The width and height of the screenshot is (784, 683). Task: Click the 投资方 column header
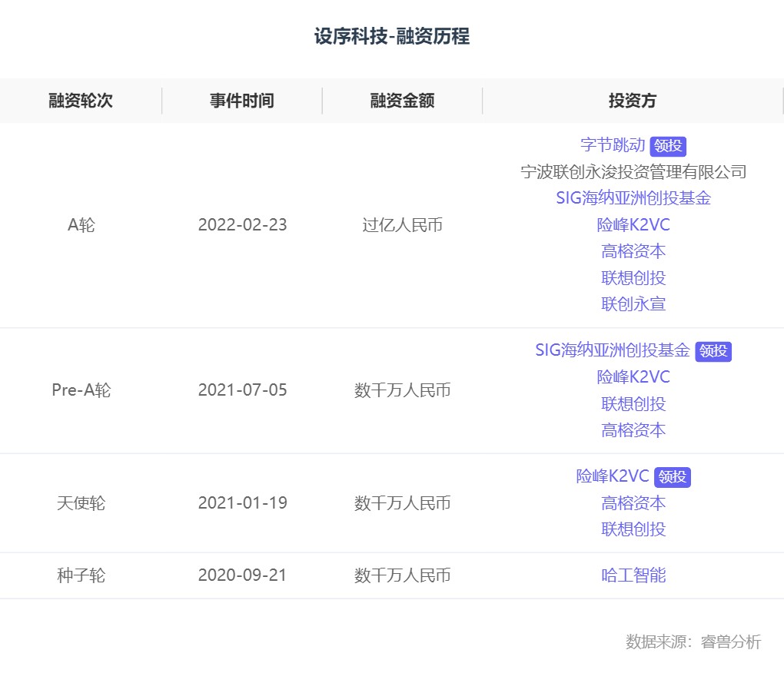(633, 101)
